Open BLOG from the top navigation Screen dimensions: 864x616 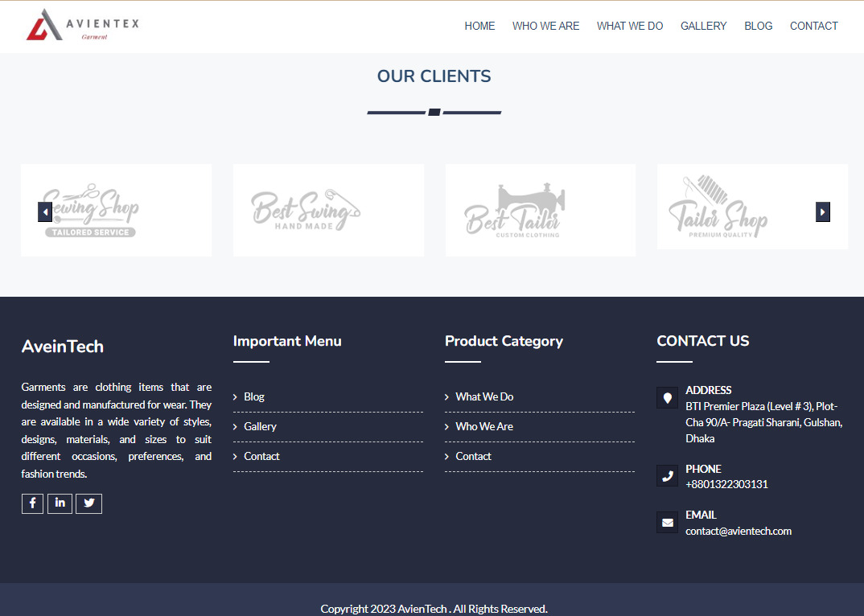coord(758,26)
